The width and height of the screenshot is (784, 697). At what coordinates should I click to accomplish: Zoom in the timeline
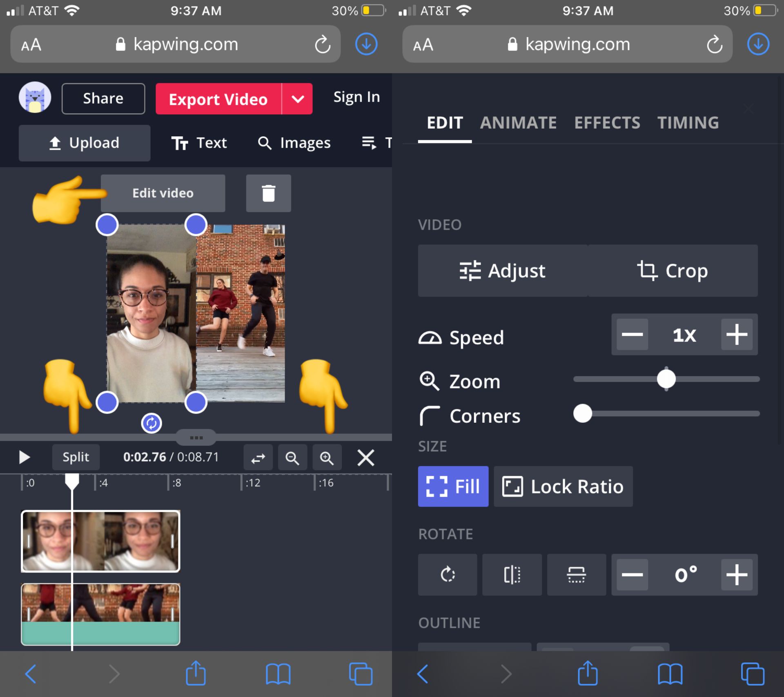pyautogui.click(x=327, y=458)
